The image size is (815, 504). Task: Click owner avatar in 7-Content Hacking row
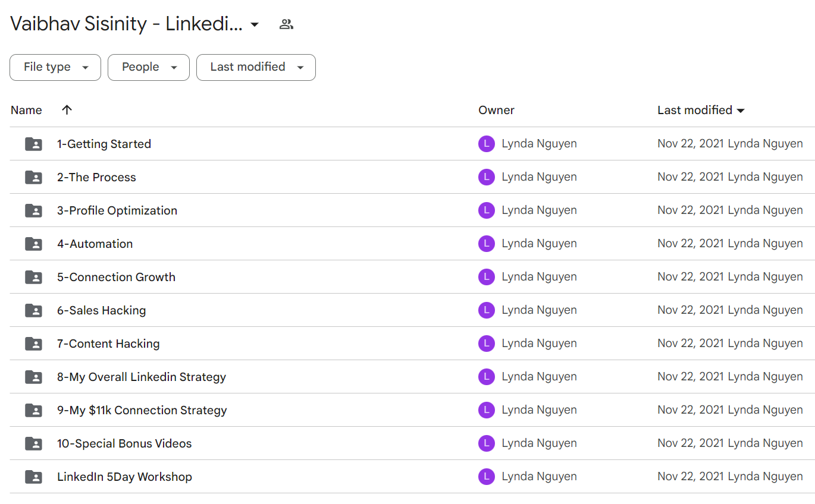487,344
